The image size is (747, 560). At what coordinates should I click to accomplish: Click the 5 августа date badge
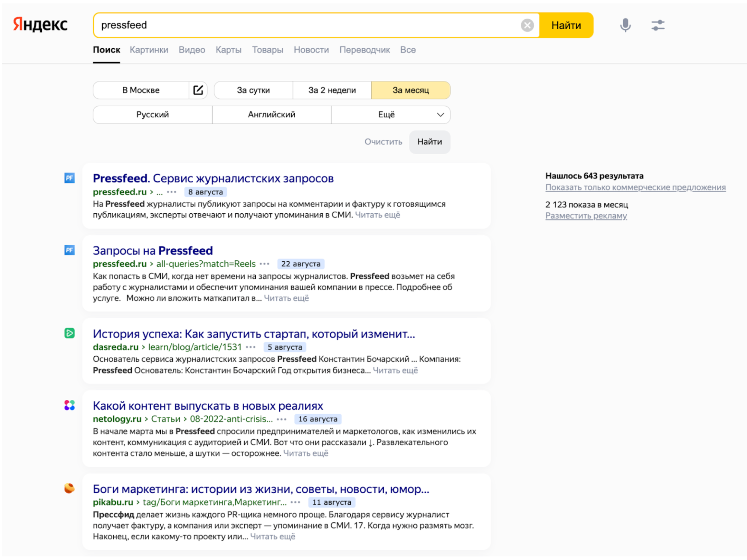pos(285,347)
